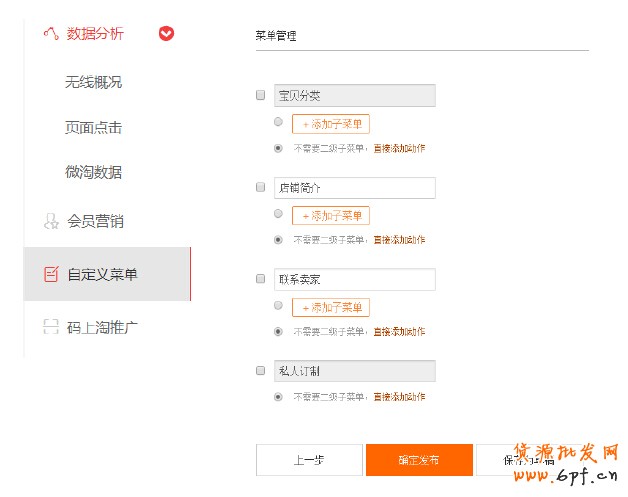
Task: Tick the 私人订制 checkbox
Action: (261, 370)
